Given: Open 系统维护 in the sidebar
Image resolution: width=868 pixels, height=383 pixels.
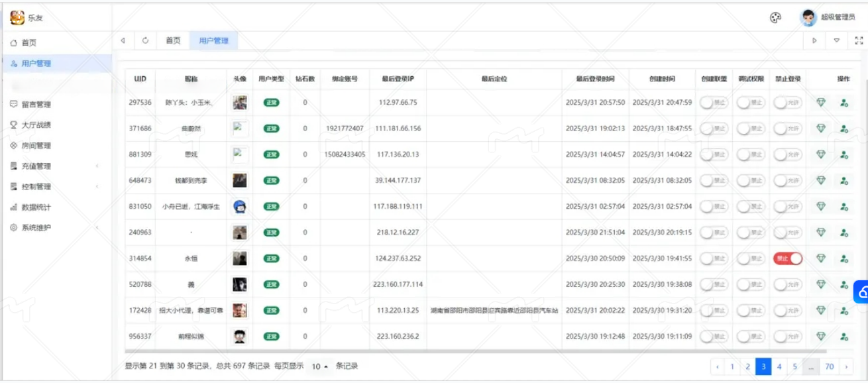Looking at the screenshot, I should tap(56, 227).
